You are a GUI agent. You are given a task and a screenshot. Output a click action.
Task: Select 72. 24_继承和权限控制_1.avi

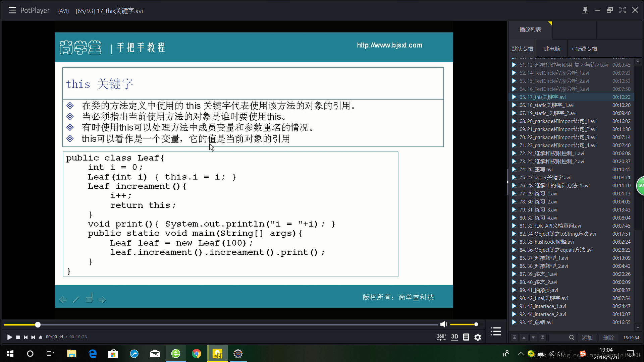571,154
